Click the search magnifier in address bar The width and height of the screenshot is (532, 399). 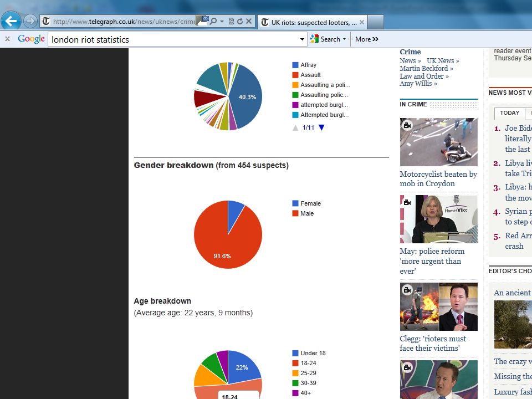(x=213, y=22)
